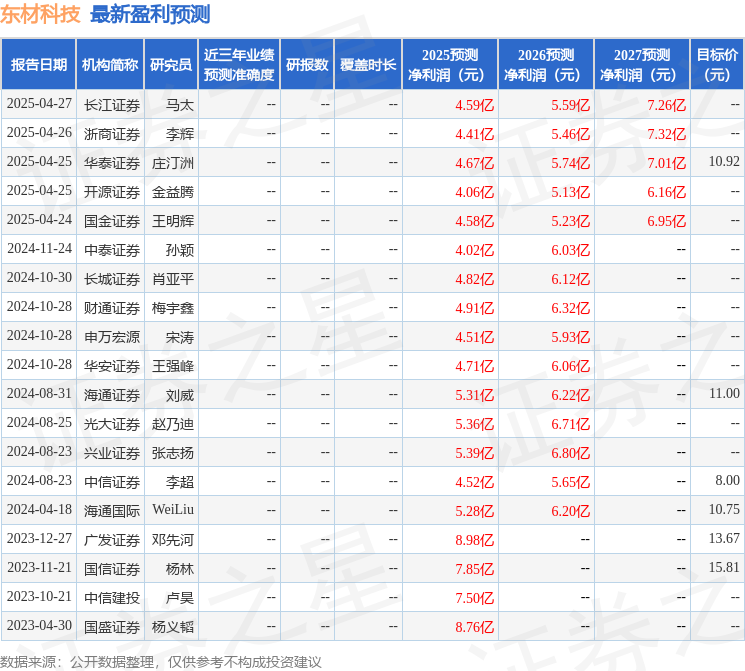Viewport: 745px width, 671px height.
Task: Click the 覆盖时长 column header
Action: pos(368,65)
